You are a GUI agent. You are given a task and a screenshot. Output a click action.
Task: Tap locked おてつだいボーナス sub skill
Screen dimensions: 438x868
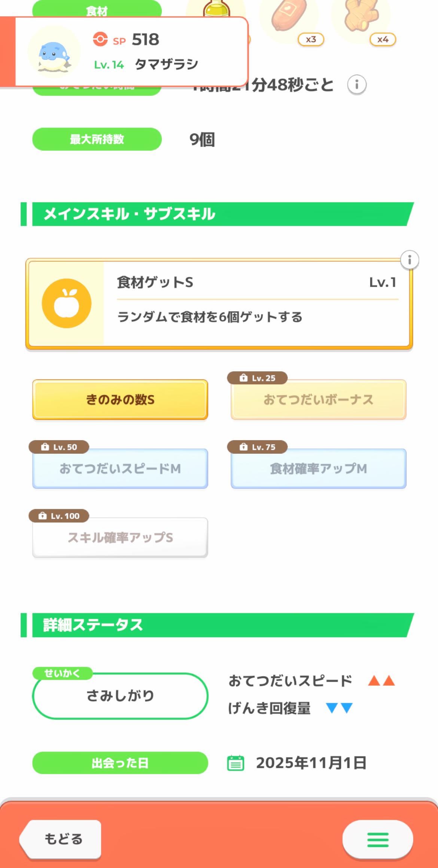318,400
